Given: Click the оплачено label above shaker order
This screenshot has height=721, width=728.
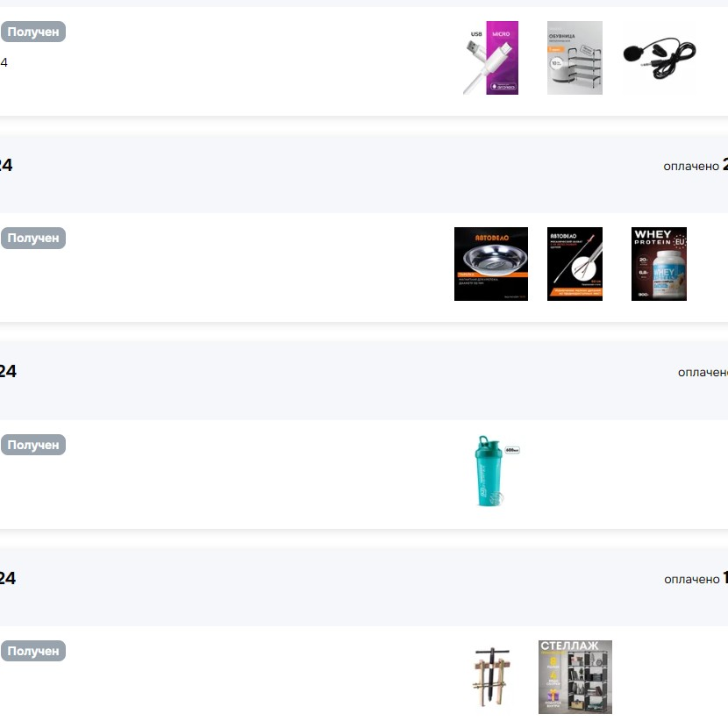Looking at the screenshot, I should point(703,372).
